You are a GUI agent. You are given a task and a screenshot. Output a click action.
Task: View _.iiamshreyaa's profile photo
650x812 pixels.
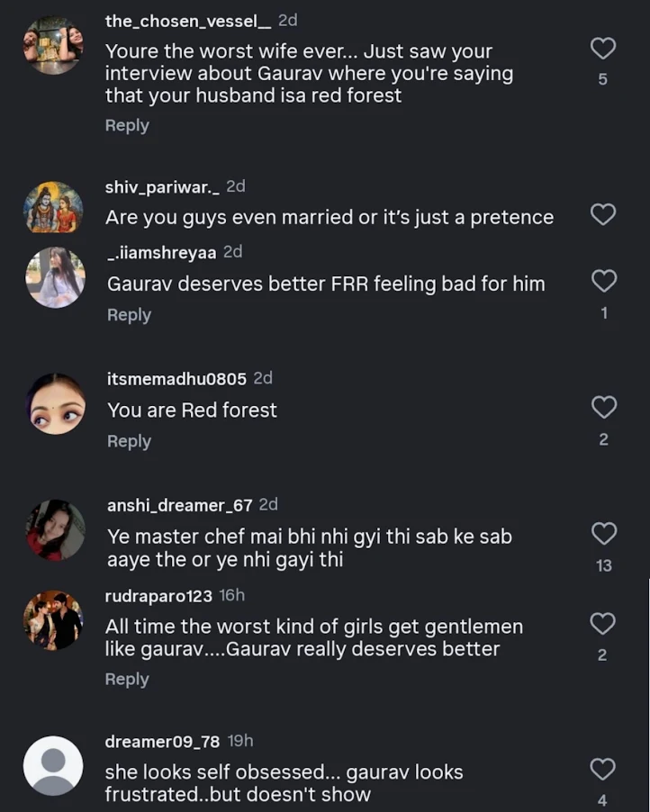(x=55, y=277)
